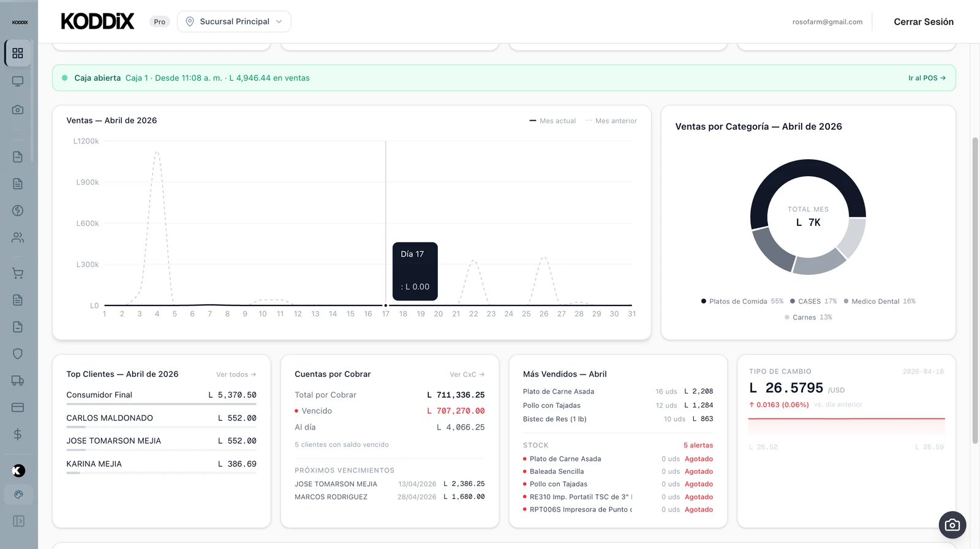Open the credit card sidebar icon
980x549 pixels.
coord(18,408)
